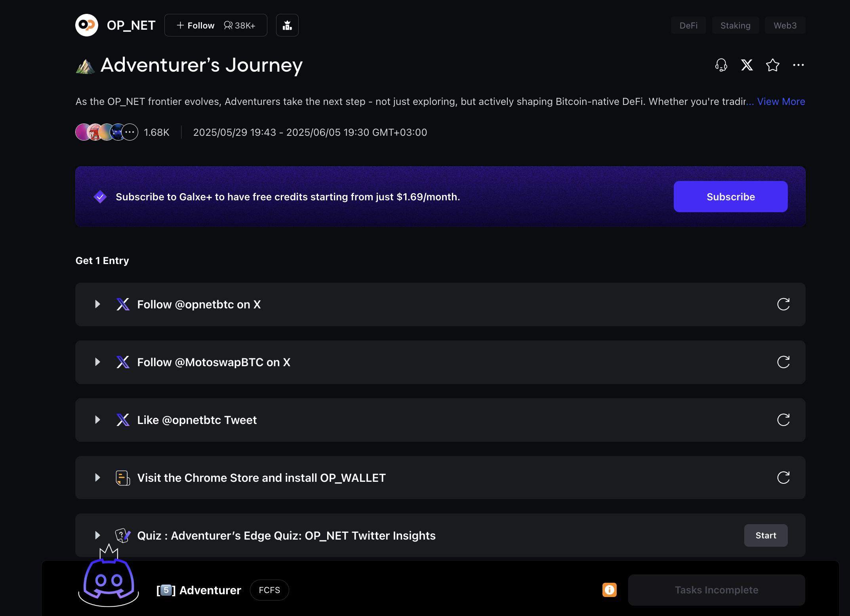850x616 pixels.
Task: Click the OP_NET logo avatar
Action: tap(87, 25)
